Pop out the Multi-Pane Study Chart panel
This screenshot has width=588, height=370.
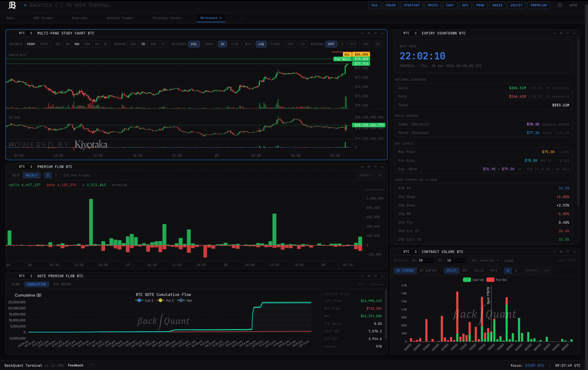click(376, 33)
